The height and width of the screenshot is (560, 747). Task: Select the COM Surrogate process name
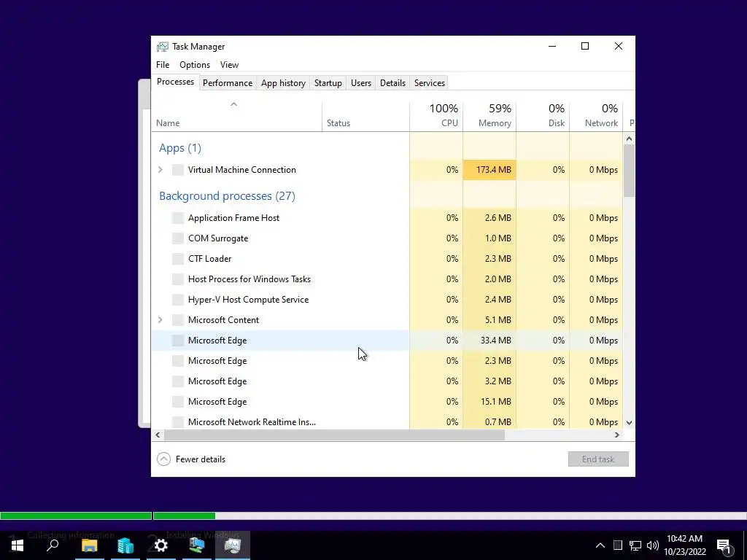pyautogui.click(x=218, y=238)
